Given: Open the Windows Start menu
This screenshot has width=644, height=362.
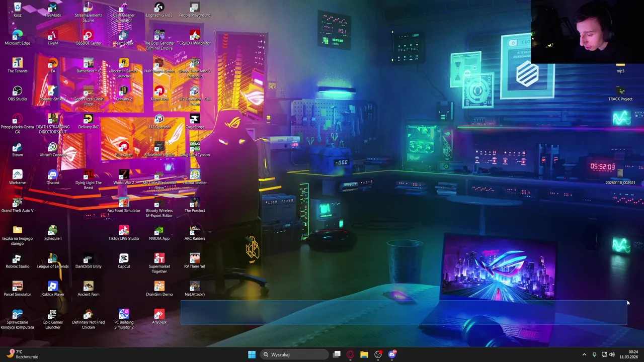Looking at the screenshot, I should click(252, 354).
